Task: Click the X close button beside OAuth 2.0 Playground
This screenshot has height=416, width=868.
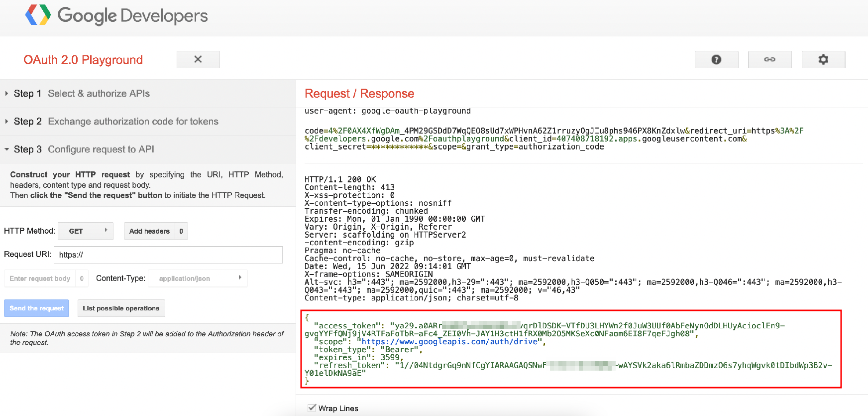Action: pos(198,59)
